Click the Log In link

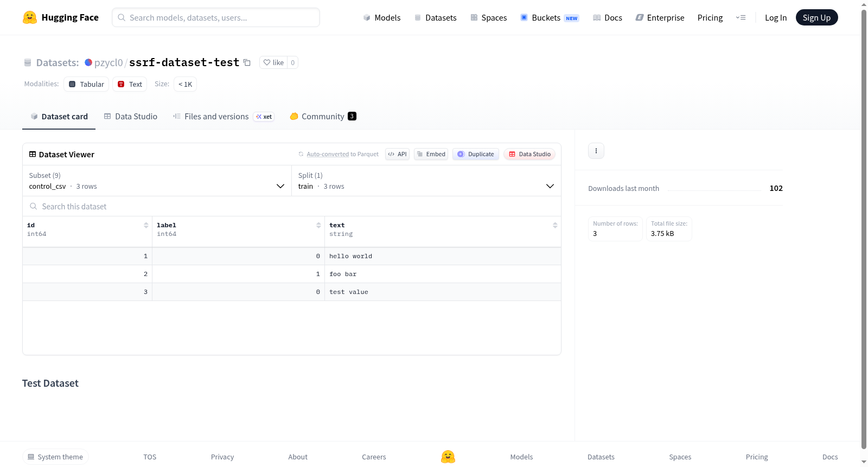click(776, 17)
